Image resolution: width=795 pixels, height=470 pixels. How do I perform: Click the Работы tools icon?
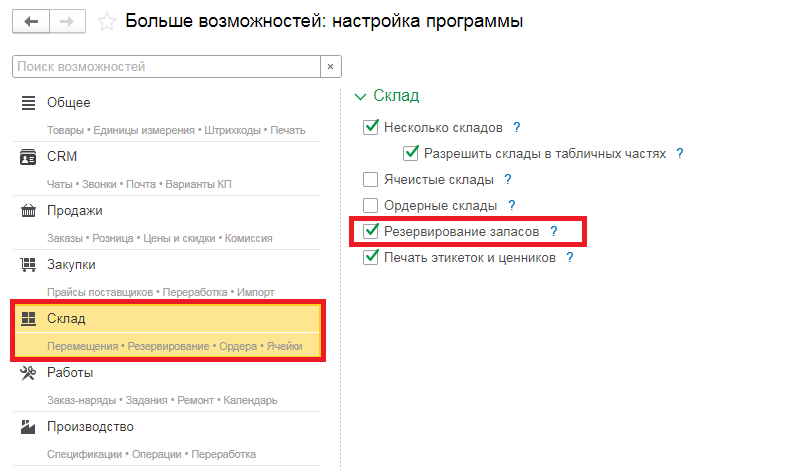click(28, 373)
